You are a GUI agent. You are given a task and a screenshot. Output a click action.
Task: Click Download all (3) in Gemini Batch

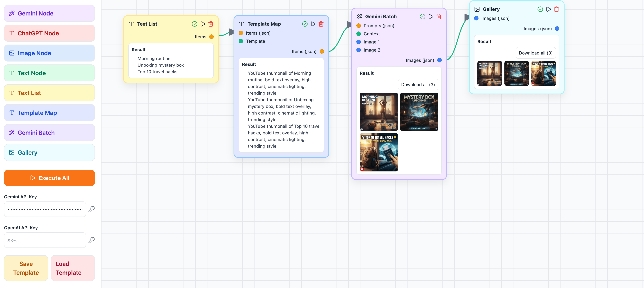click(x=418, y=85)
